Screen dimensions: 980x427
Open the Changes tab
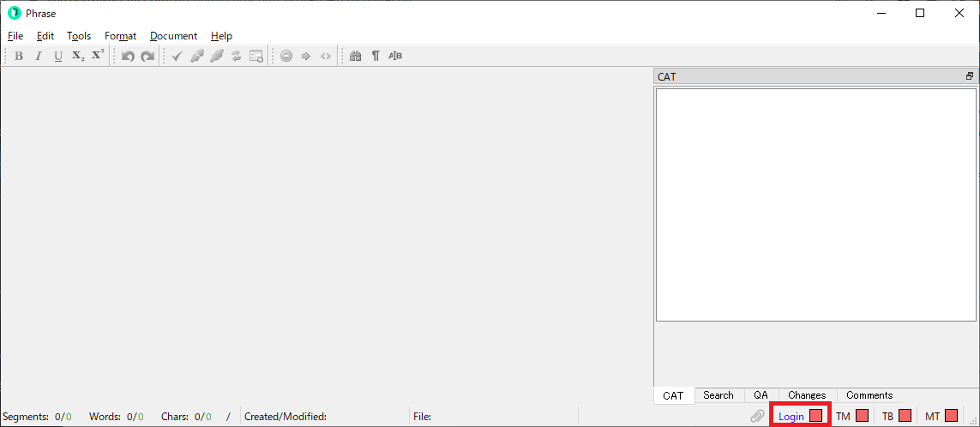click(806, 395)
